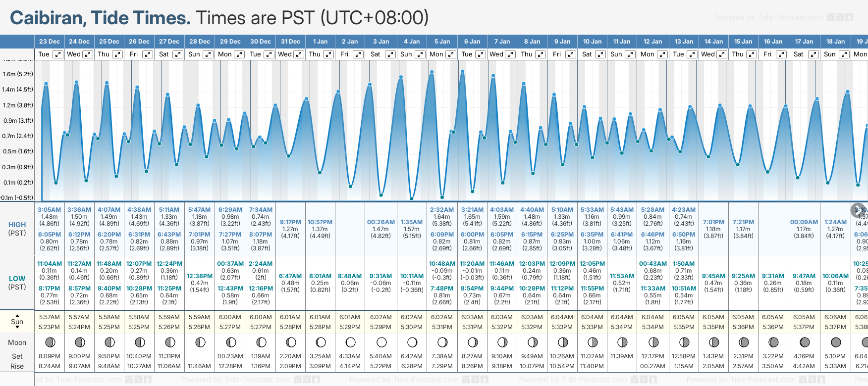Click the 2:32AM high tide entry on 5 Jan

(x=442, y=210)
